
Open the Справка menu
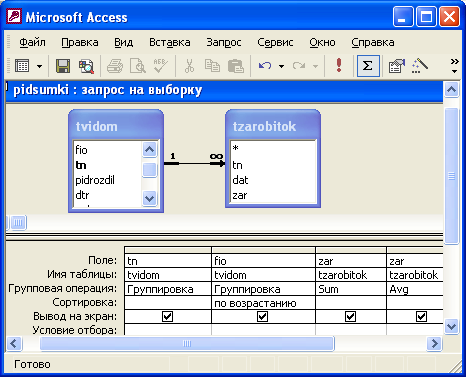373,42
